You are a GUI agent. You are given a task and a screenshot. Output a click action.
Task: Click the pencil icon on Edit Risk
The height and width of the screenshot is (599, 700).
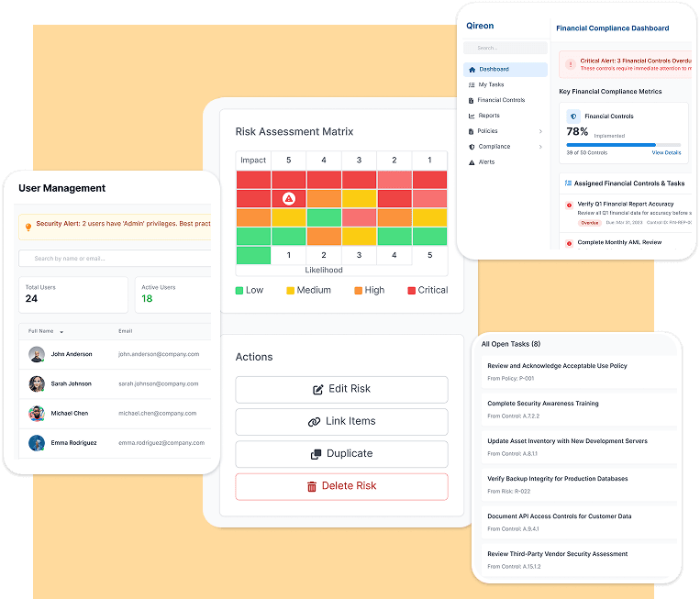(317, 390)
